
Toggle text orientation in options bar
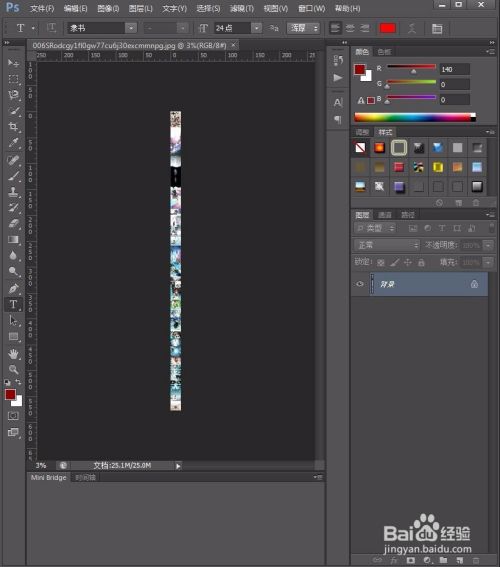tap(51, 28)
